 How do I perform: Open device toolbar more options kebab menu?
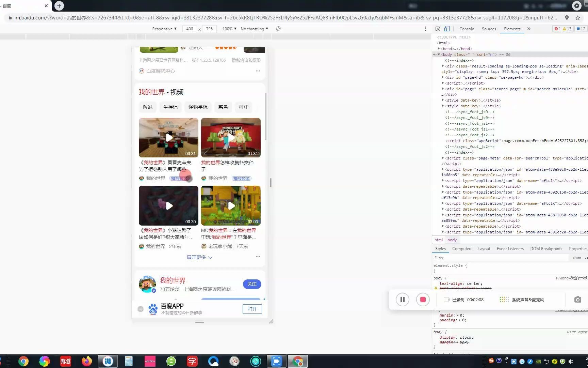pyautogui.click(x=425, y=29)
